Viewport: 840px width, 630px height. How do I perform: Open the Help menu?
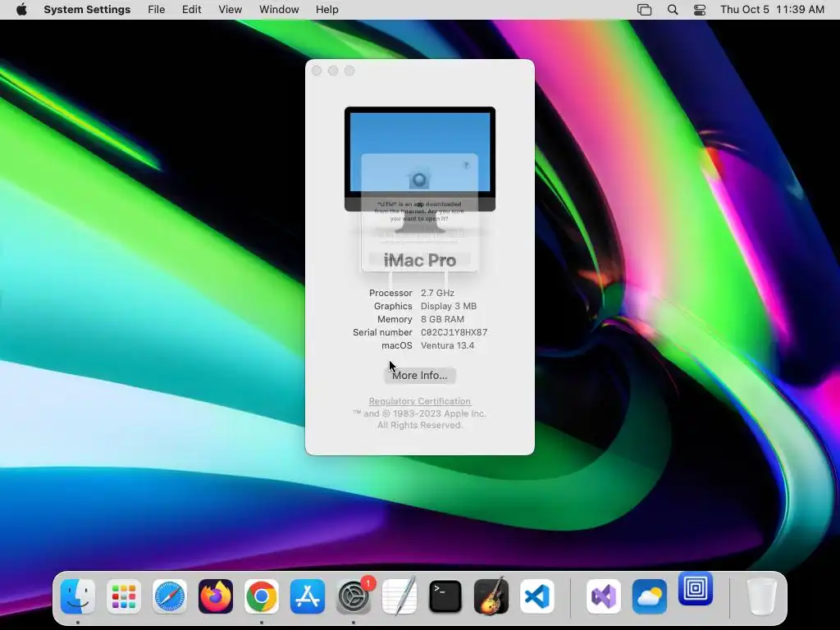(x=326, y=10)
